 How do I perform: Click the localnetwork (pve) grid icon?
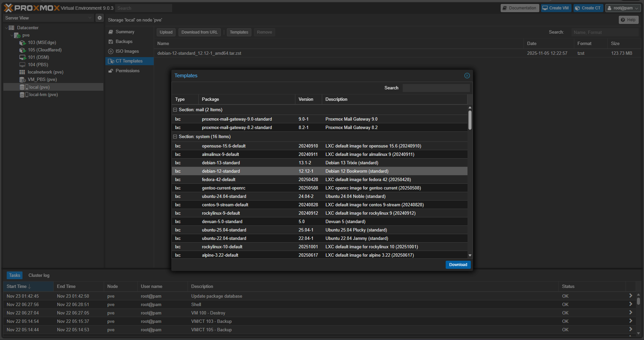click(22, 72)
